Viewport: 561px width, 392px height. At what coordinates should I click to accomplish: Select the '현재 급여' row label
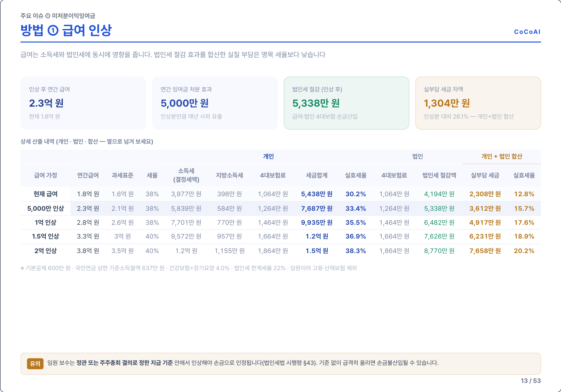pos(45,194)
